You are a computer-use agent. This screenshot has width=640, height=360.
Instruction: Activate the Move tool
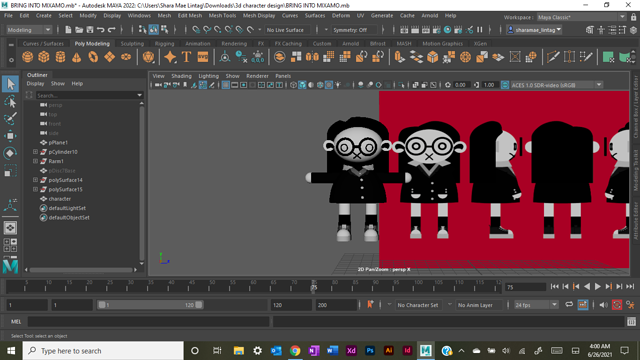click(10, 136)
